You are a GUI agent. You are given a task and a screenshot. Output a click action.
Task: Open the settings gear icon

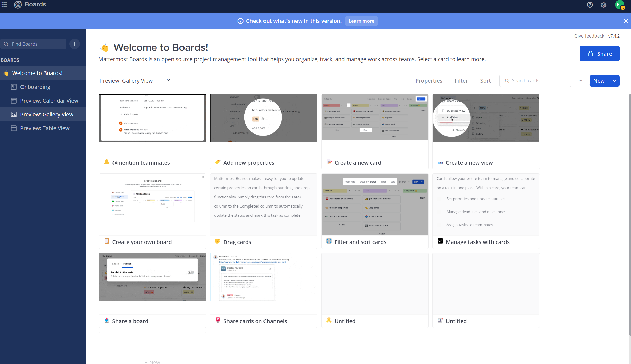[x=604, y=5]
